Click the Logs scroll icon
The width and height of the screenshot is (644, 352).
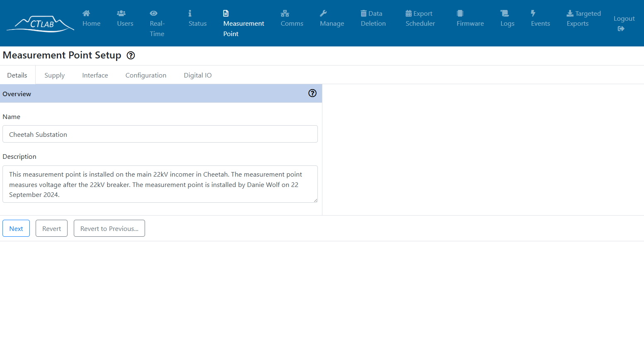(x=504, y=13)
